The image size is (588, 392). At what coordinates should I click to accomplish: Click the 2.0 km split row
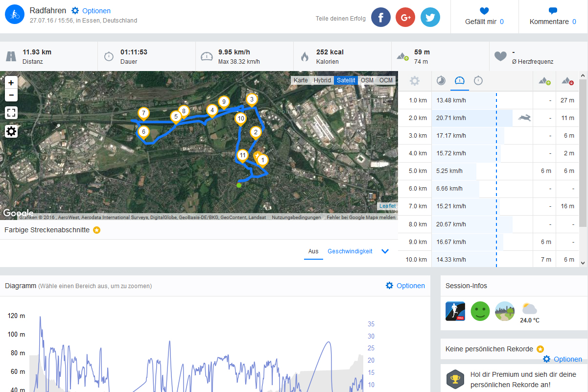click(x=489, y=118)
